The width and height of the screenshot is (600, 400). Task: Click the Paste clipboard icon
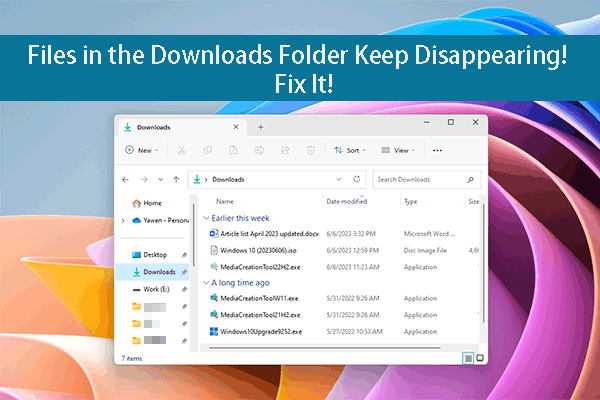coord(233,150)
